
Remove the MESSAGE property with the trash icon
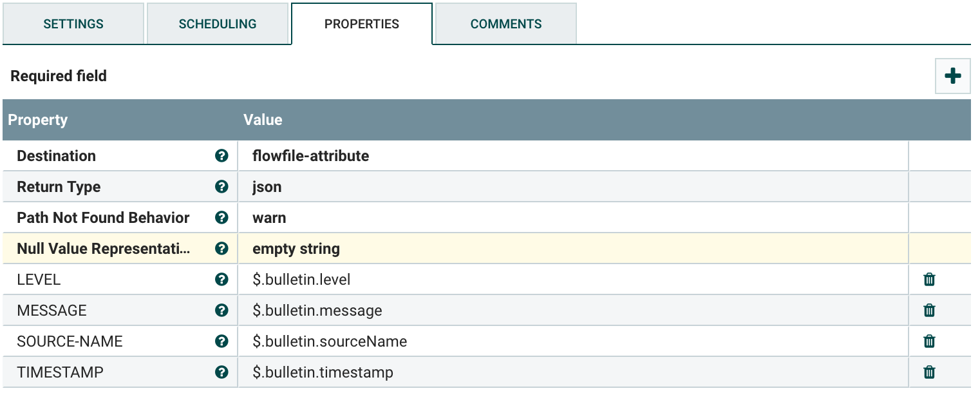point(928,310)
